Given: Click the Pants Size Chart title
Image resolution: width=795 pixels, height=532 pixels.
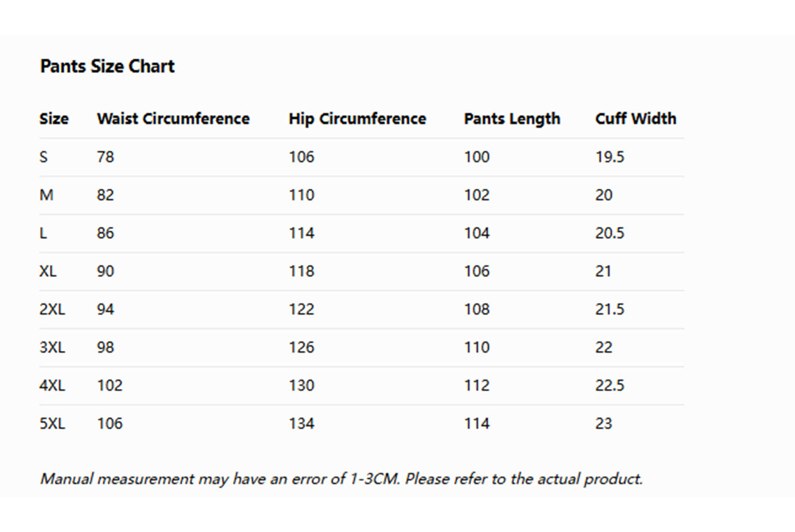Looking at the screenshot, I should click(x=107, y=66).
